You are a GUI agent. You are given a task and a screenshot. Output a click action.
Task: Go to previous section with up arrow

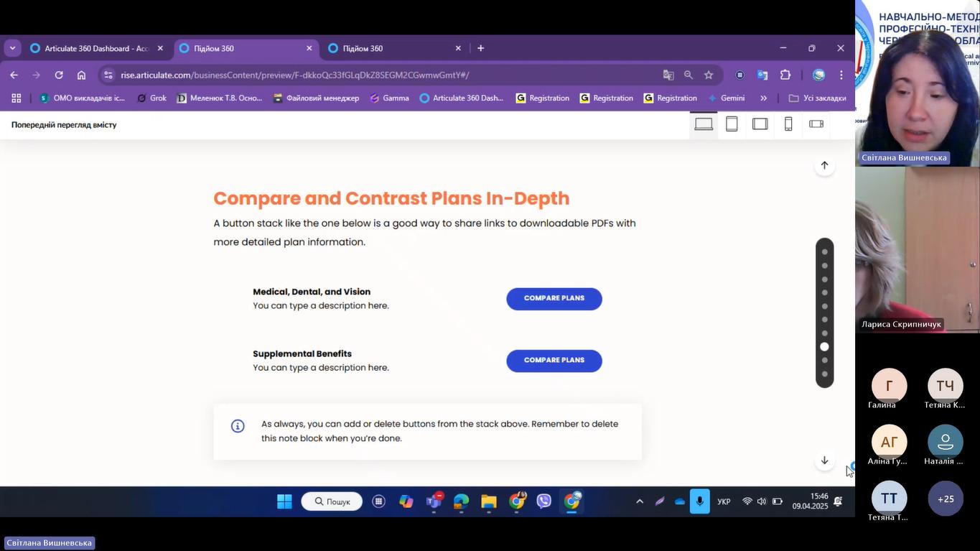(824, 166)
